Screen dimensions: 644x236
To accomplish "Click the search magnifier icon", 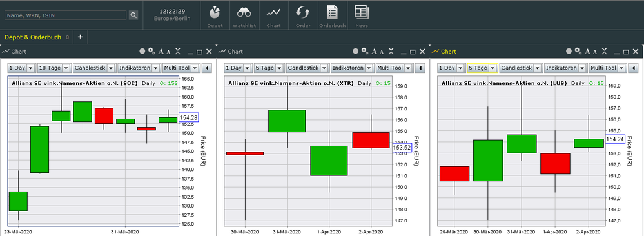I will point(133,15).
